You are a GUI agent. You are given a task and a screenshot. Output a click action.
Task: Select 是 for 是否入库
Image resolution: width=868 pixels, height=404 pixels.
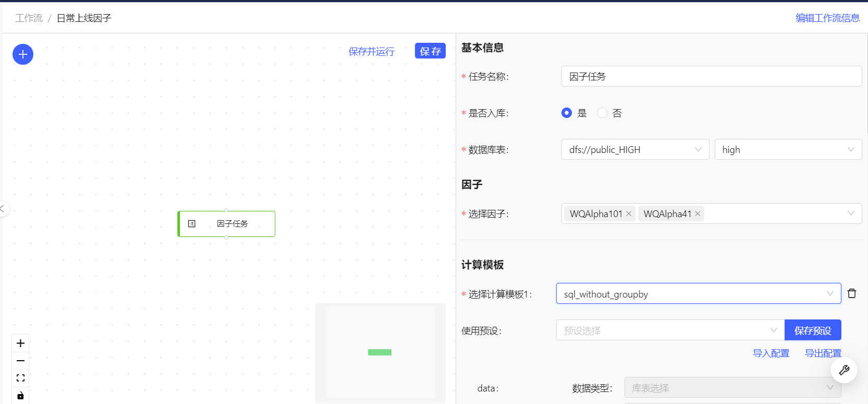coord(567,113)
